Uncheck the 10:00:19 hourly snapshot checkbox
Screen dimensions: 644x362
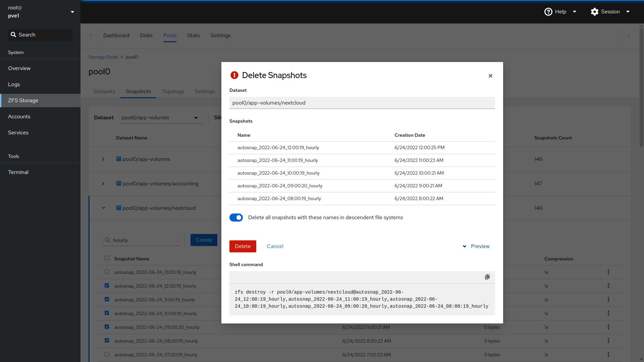pyautogui.click(x=107, y=313)
